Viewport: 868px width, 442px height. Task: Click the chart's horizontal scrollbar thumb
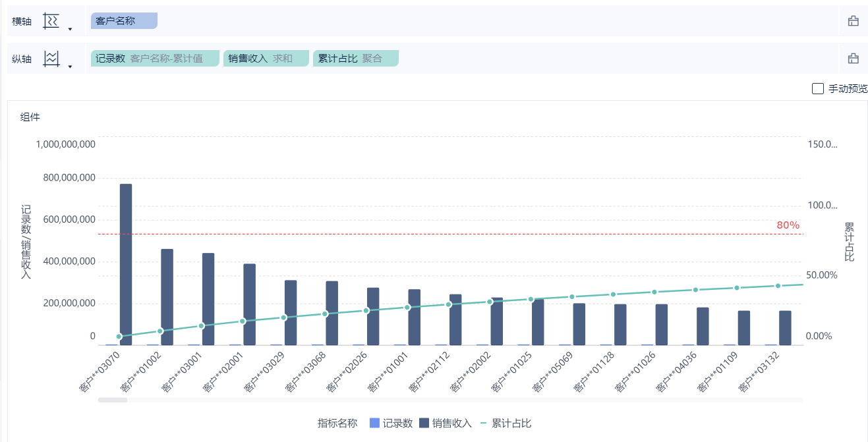(x=113, y=400)
